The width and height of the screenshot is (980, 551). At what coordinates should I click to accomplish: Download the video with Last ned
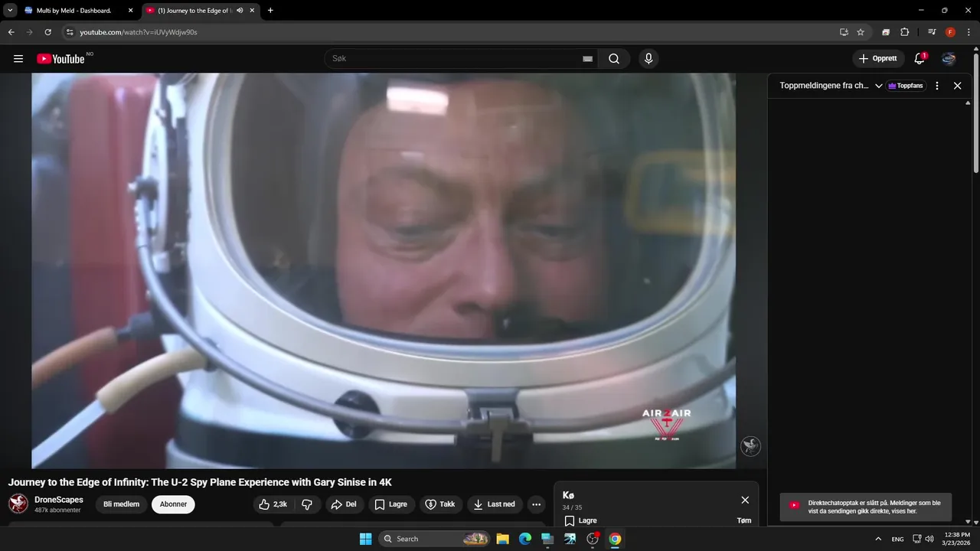point(495,504)
